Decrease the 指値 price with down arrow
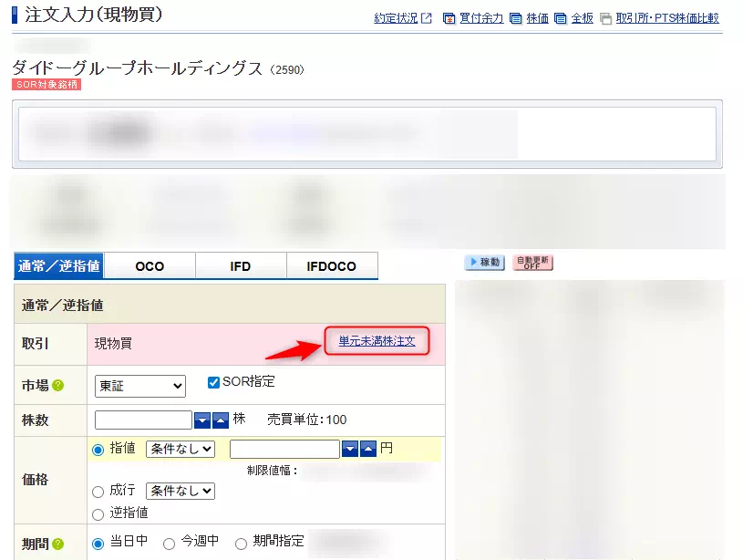The image size is (743, 560). tap(349, 449)
